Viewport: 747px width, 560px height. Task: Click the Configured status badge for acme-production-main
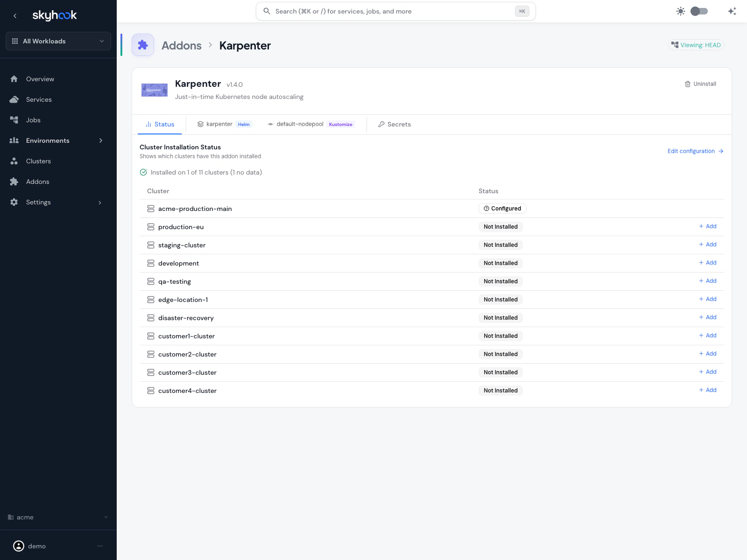[x=502, y=208]
